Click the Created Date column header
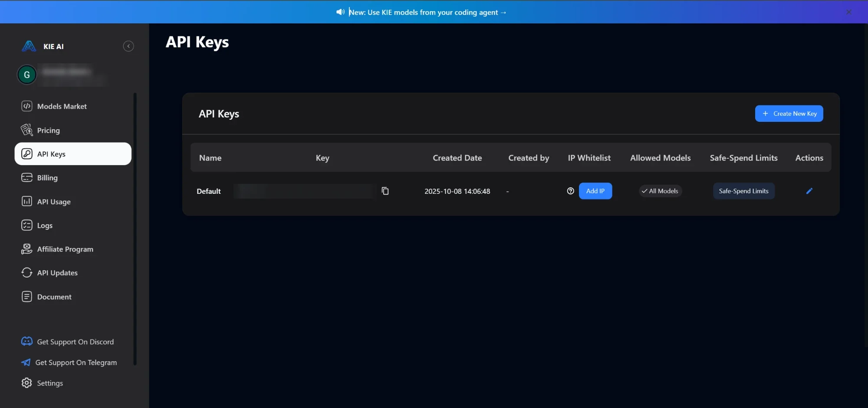Screen dimensions: 868x408 pyautogui.click(x=457, y=158)
